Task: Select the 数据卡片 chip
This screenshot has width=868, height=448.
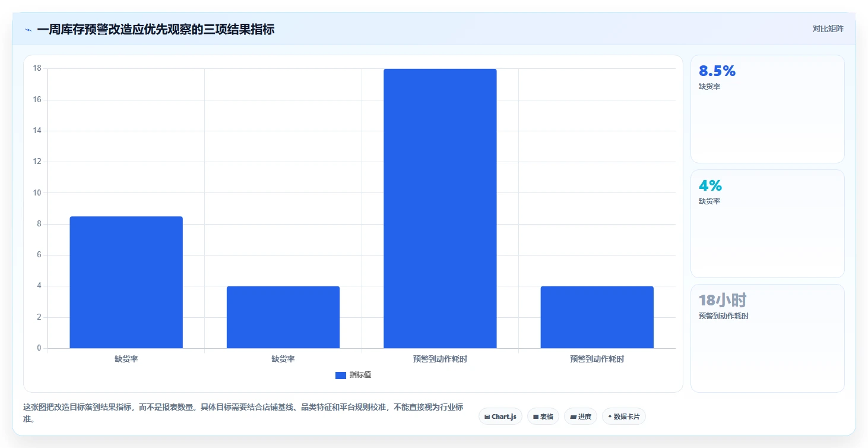Action: [623, 417]
